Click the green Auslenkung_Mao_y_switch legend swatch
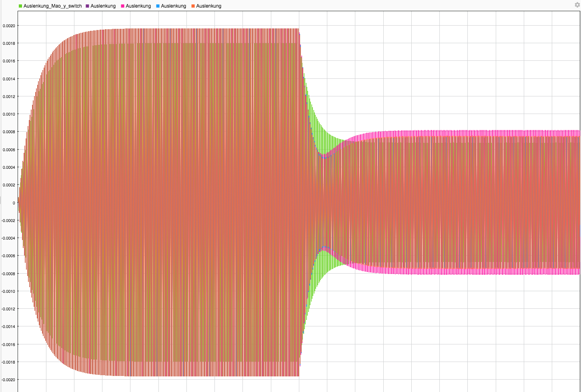The image size is (581, 392). (x=20, y=6)
